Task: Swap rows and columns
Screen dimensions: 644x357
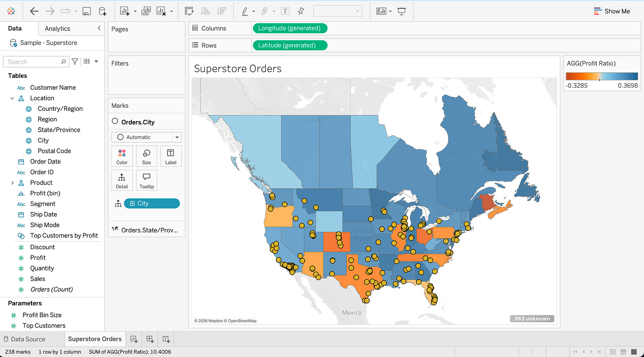Action: pyautogui.click(x=189, y=11)
